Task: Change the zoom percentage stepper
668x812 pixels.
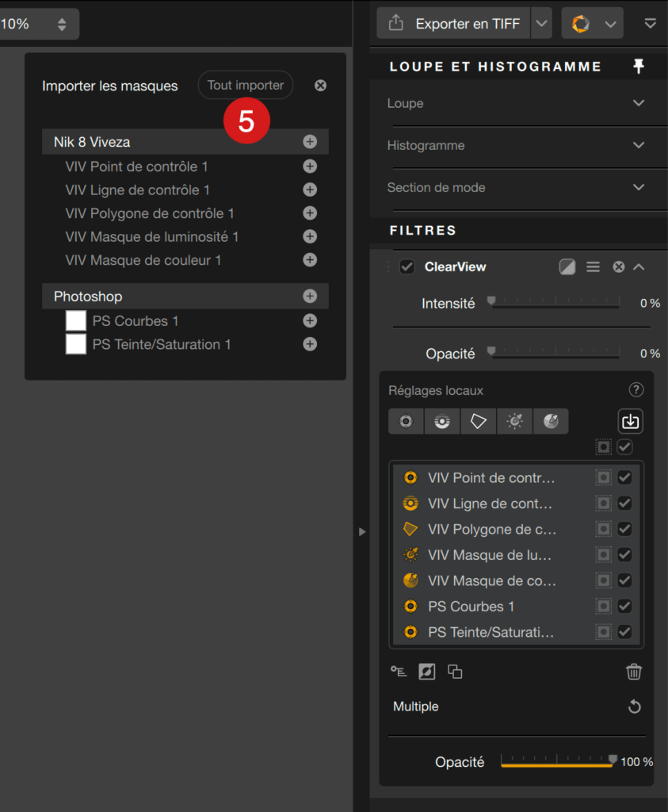Action: (62, 24)
